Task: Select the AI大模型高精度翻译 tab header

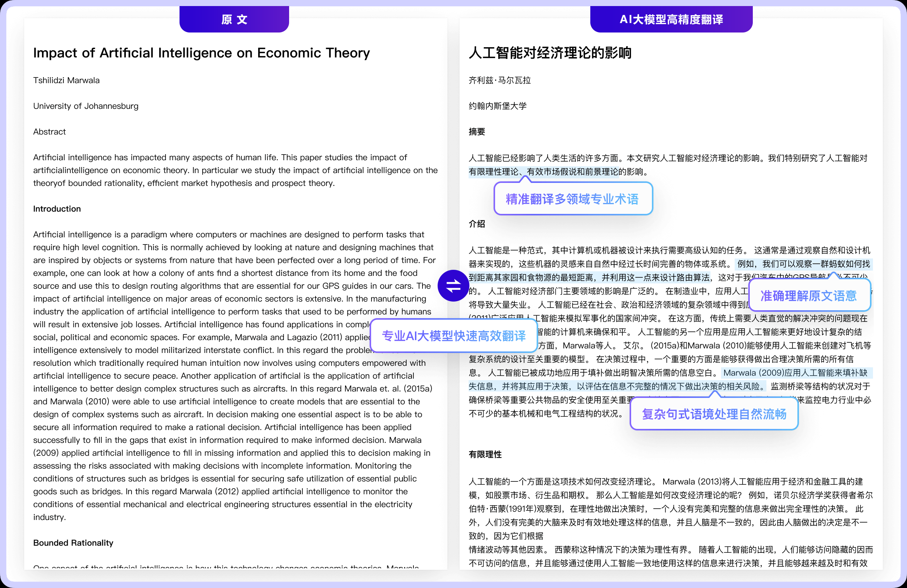Action: click(x=671, y=19)
